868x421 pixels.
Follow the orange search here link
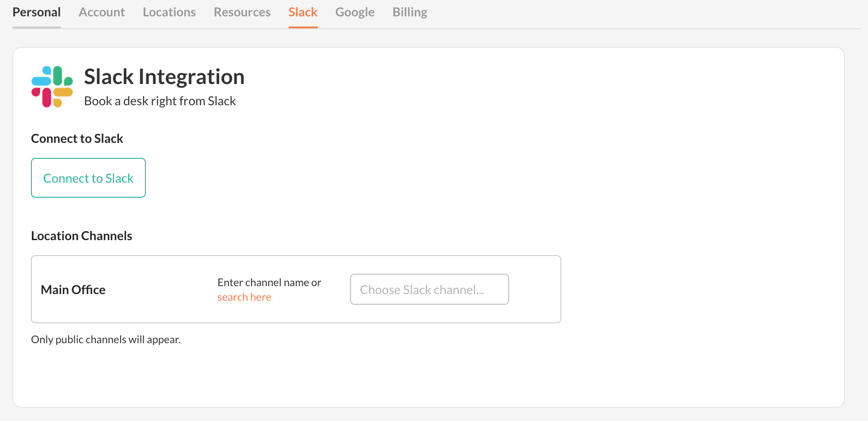(x=244, y=297)
